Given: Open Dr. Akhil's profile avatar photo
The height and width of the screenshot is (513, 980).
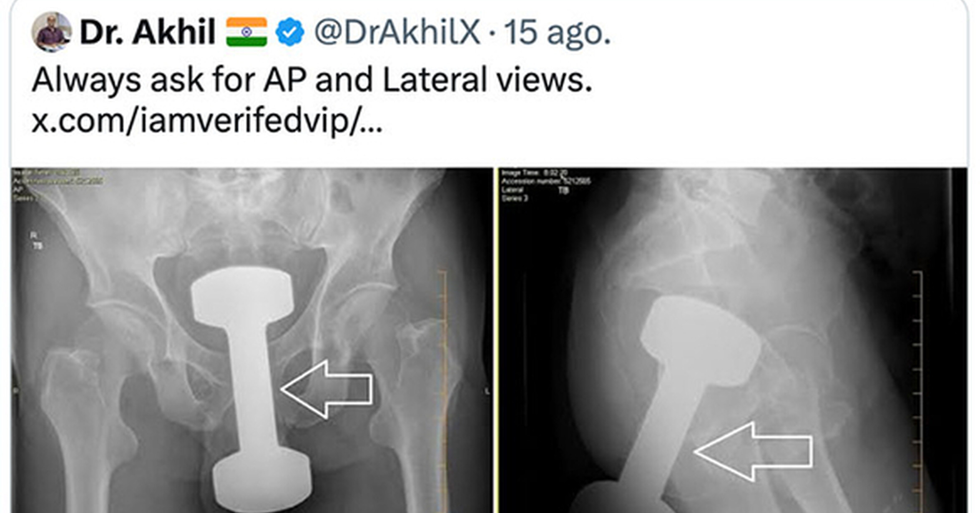Looking at the screenshot, I should click(51, 32).
